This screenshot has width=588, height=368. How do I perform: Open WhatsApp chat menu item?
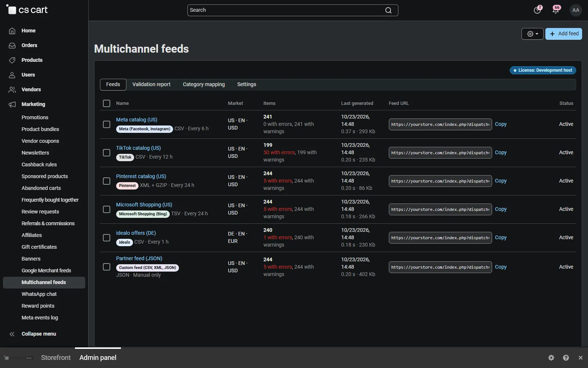[39, 294]
